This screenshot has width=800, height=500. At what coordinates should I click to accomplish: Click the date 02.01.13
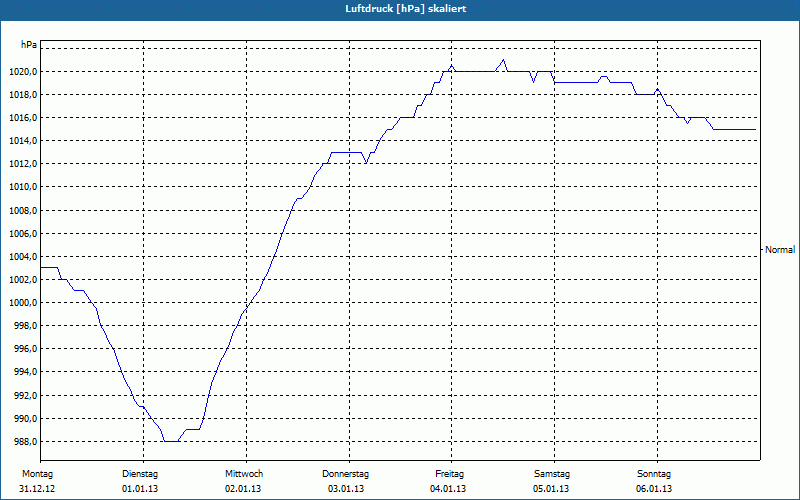click(x=243, y=489)
